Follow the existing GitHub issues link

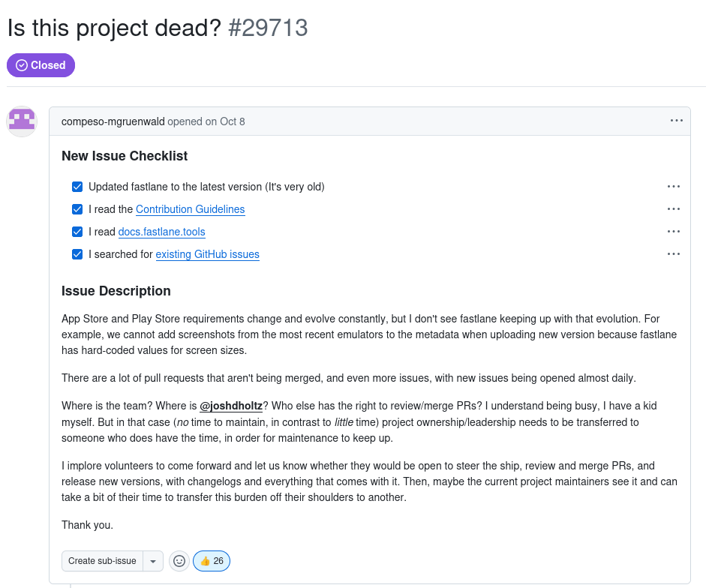pyautogui.click(x=207, y=254)
